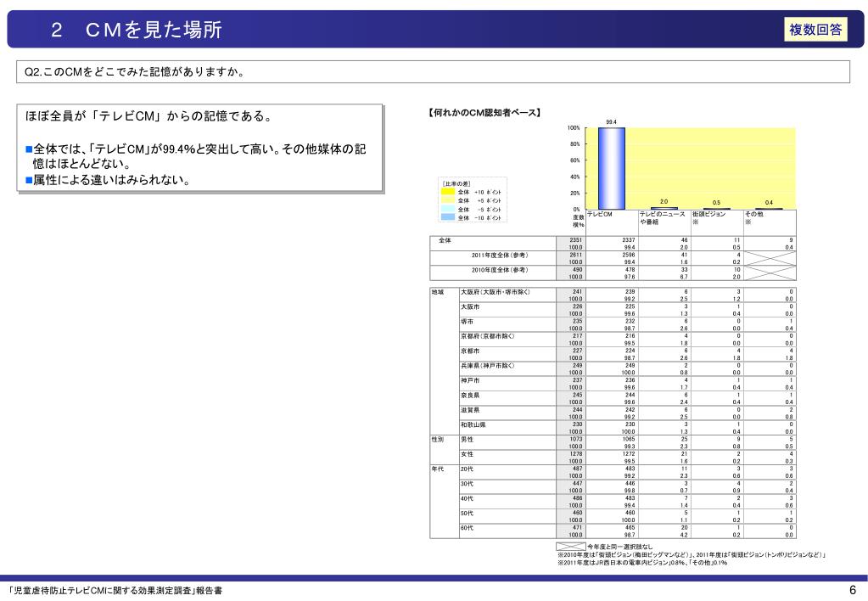Click the footnote starting '※2010年度は「街頭ビジョン'
The width and height of the screenshot is (868, 601).
point(692,554)
